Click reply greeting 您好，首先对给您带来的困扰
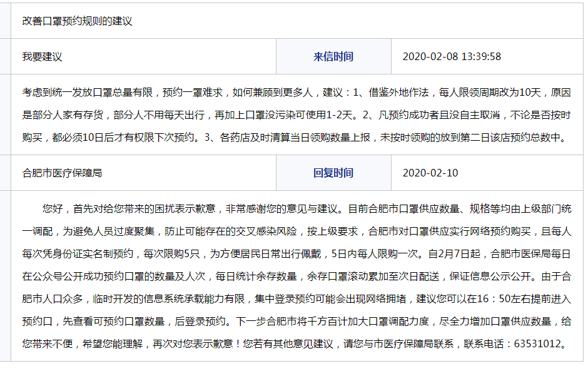The image size is (588, 371). 125,209
